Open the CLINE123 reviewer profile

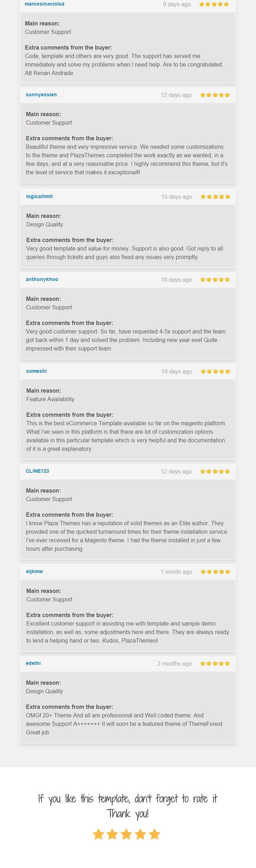37,471
